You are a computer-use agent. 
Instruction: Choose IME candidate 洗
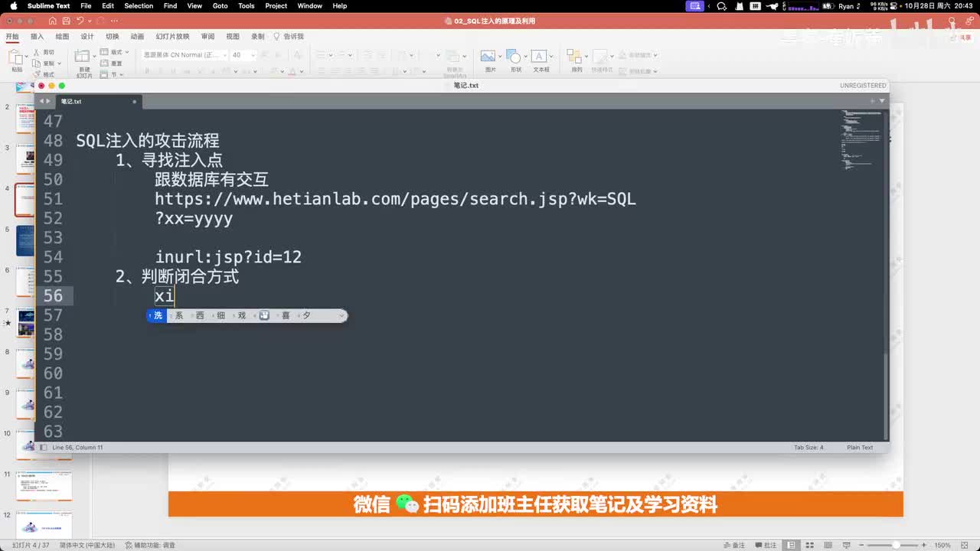pos(158,315)
